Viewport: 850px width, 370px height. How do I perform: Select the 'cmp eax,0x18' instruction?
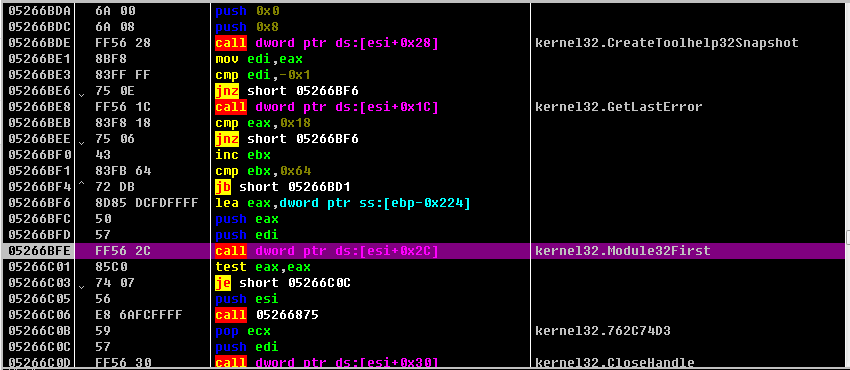(263, 123)
